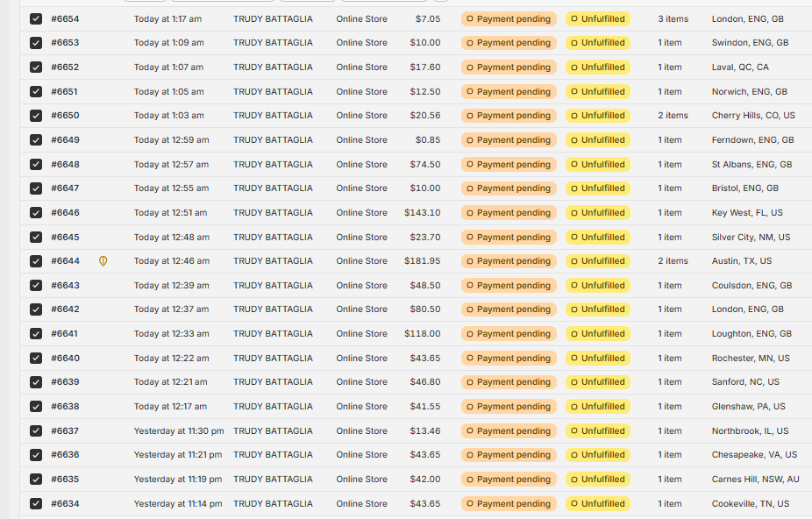812x519 pixels.
Task: Uncheck the order #6640 checkbox
Action: [x=36, y=359]
